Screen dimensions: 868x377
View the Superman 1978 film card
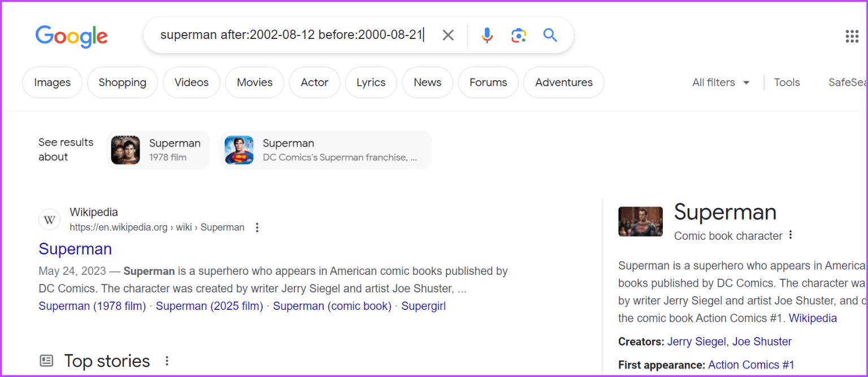pyautogui.click(x=158, y=150)
